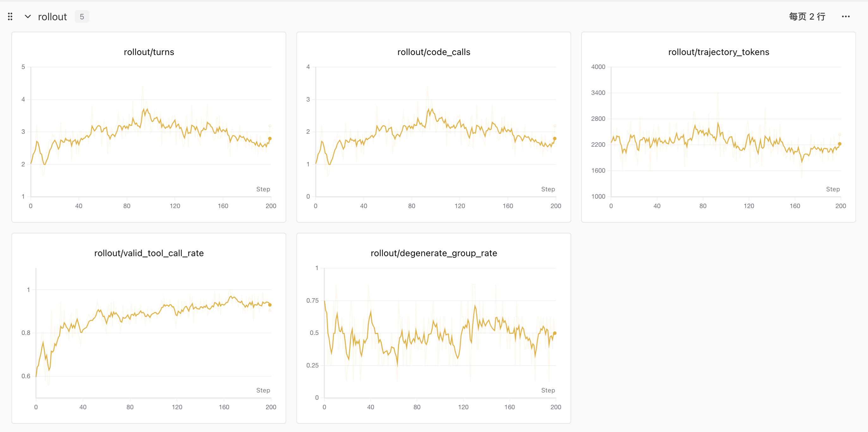
Task: Click the Step axis label in rollout/code_calls
Action: coord(548,189)
